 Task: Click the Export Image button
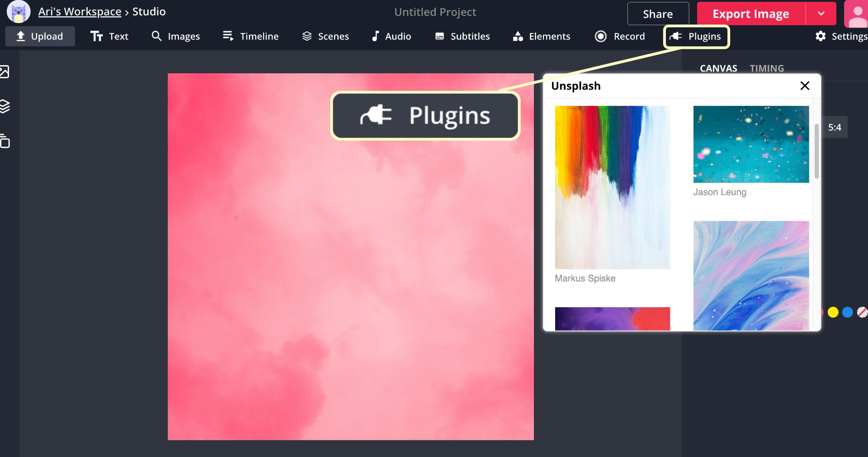751,14
